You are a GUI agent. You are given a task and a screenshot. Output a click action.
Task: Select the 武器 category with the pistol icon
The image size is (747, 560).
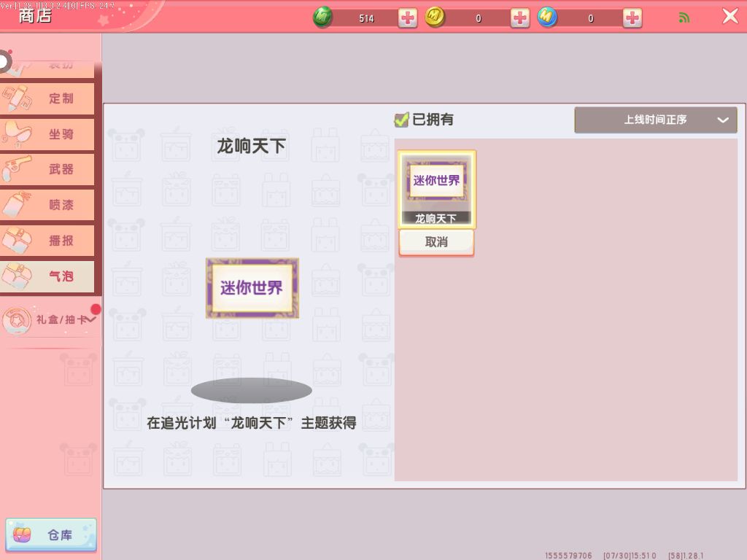[x=48, y=169]
